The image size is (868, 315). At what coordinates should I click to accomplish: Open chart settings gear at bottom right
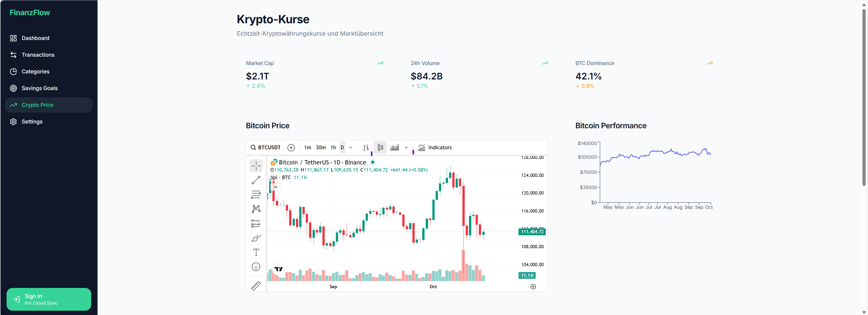533,287
